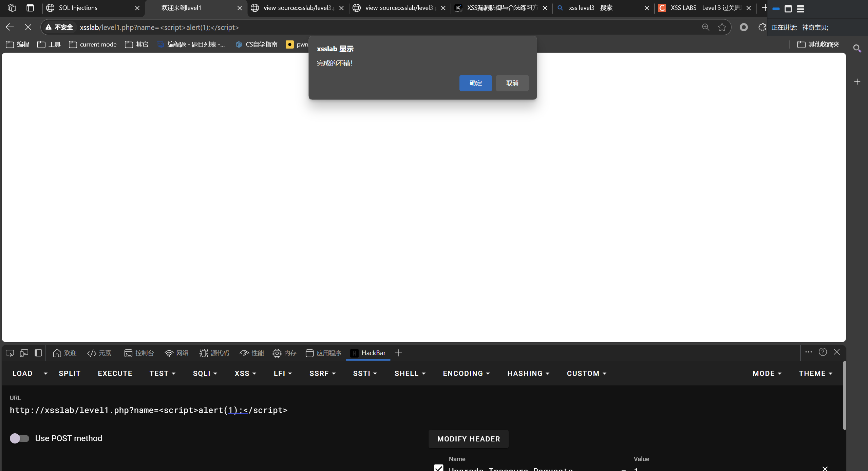Dismiss the alert with 取消 button
The image size is (868, 471).
pyautogui.click(x=512, y=83)
